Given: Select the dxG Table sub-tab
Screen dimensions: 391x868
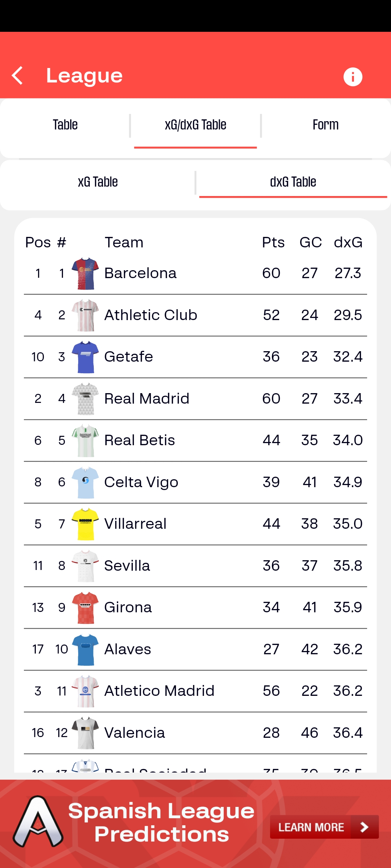Looking at the screenshot, I should point(293,182).
